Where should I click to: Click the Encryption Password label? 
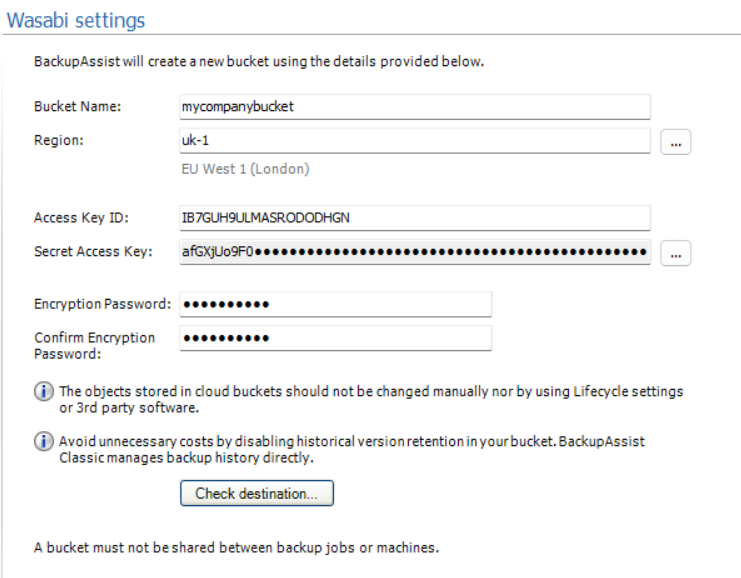tap(103, 304)
